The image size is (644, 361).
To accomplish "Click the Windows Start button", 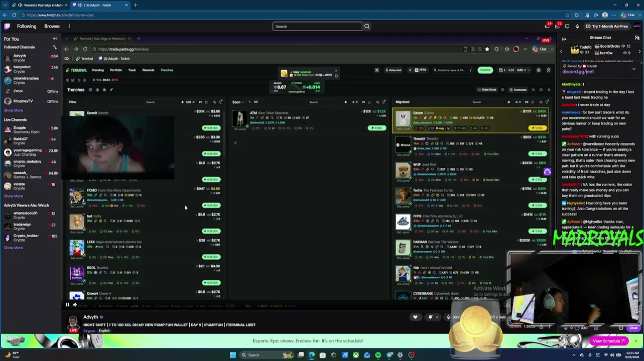I will tap(233, 355).
